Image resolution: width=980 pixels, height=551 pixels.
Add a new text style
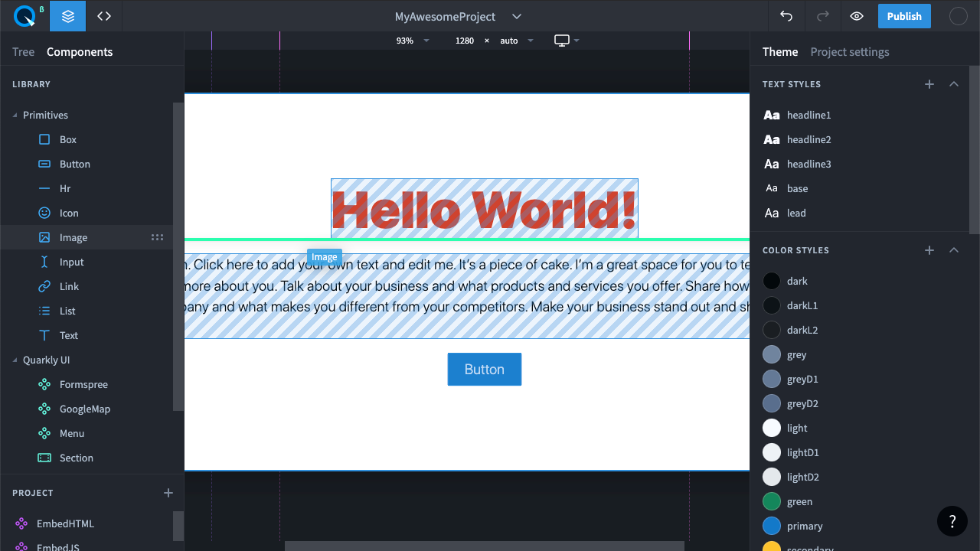[929, 84]
